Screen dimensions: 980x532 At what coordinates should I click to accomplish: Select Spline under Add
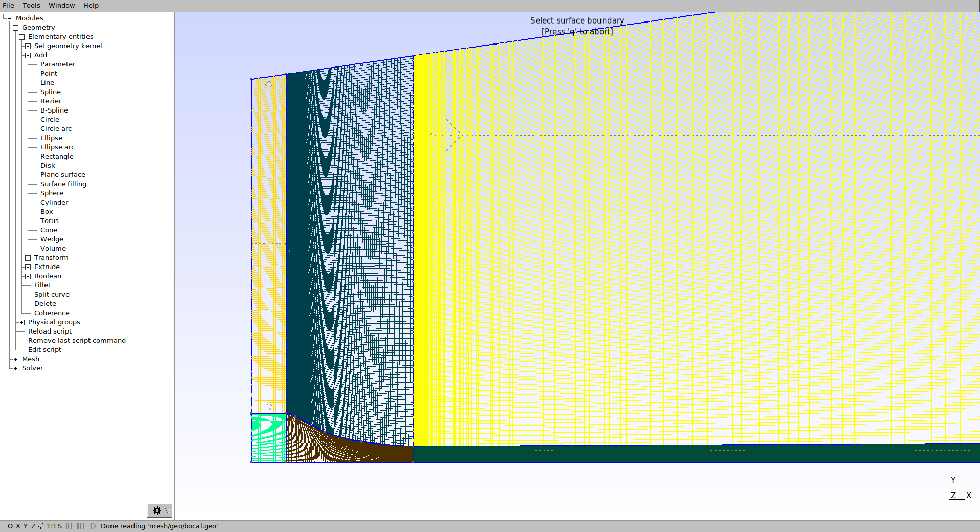[x=51, y=92]
